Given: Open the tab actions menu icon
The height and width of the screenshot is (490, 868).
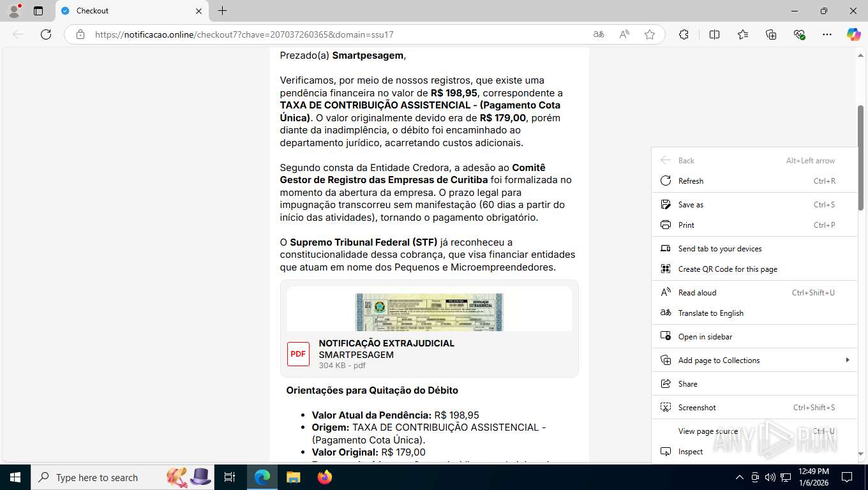Looking at the screenshot, I should click(38, 11).
